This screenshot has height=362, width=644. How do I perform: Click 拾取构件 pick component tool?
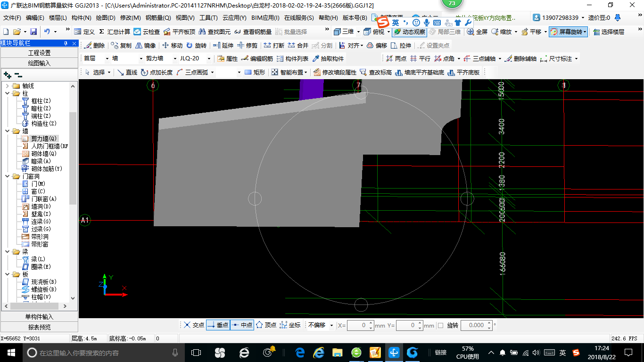pos(328,59)
